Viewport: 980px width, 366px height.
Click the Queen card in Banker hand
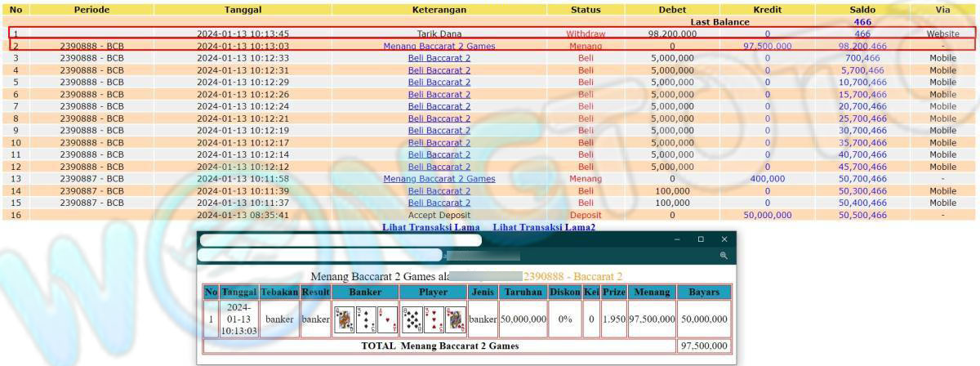(345, 319)
